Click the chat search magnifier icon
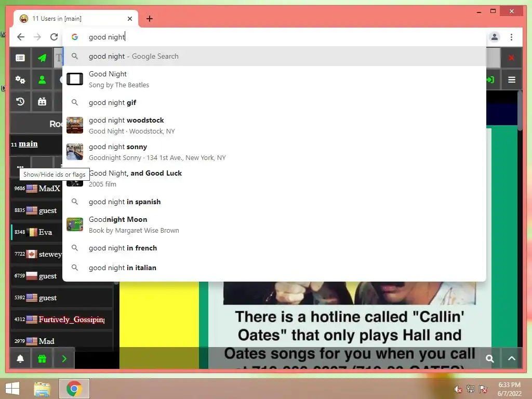This screenshot has height=399, width=532. point(489,358)
